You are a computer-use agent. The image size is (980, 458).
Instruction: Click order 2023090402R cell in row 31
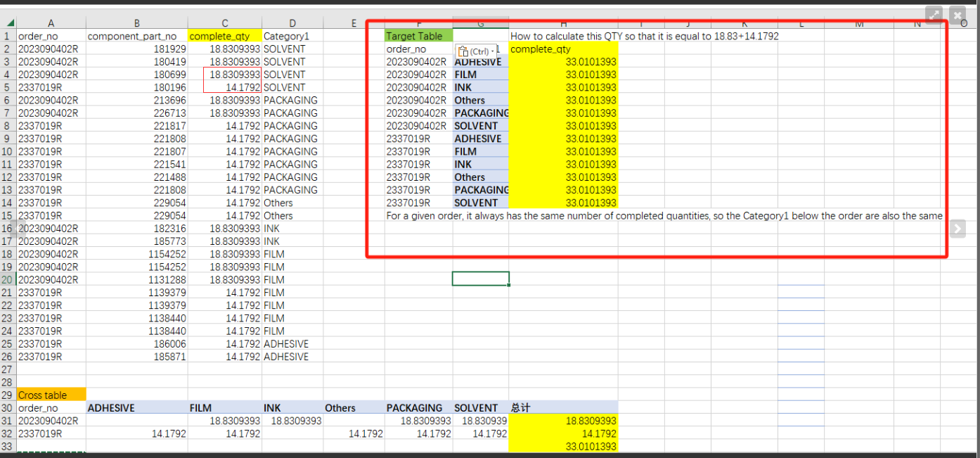pos(51,421)
